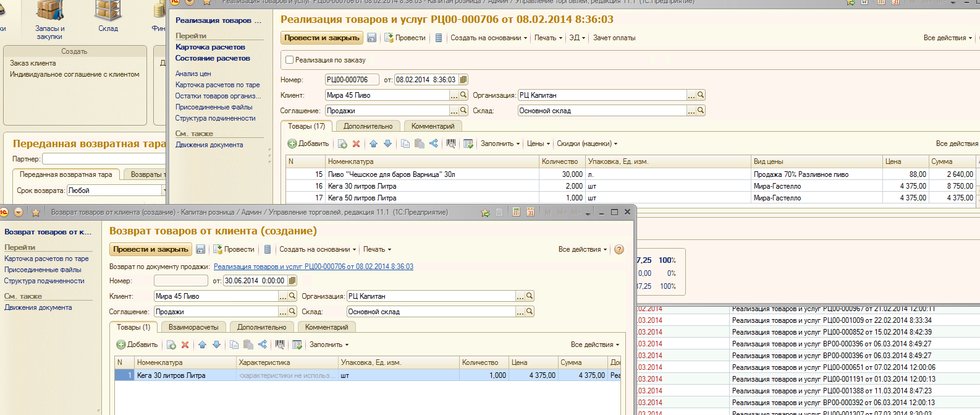Open Склад section in main window

[108, 17]
